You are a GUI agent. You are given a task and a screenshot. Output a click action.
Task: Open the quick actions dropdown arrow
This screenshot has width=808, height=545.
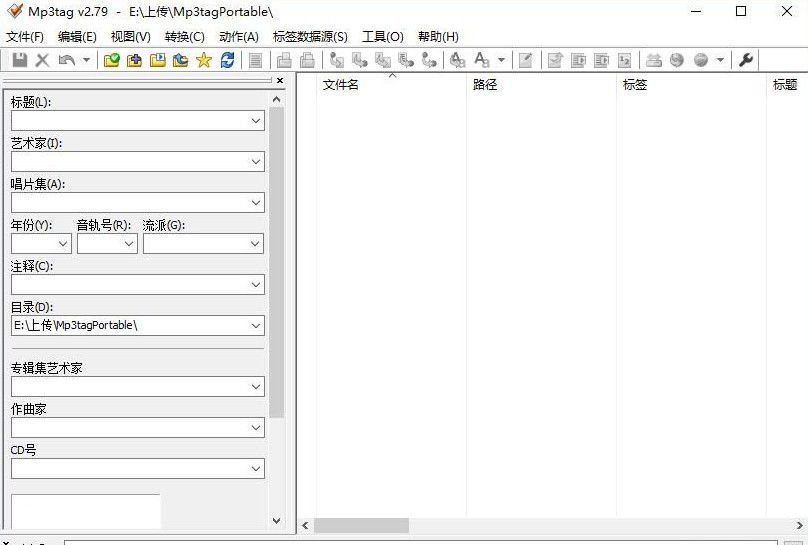(x=501, y=60)
